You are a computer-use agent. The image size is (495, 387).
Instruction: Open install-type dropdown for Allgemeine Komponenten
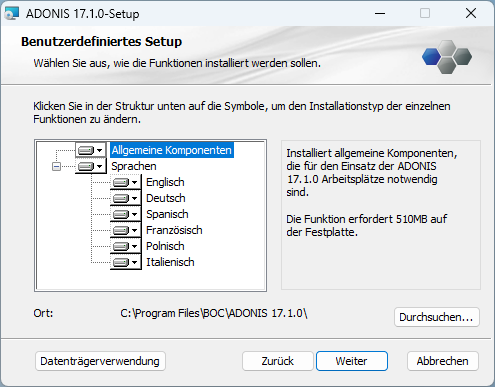[91, 150]
